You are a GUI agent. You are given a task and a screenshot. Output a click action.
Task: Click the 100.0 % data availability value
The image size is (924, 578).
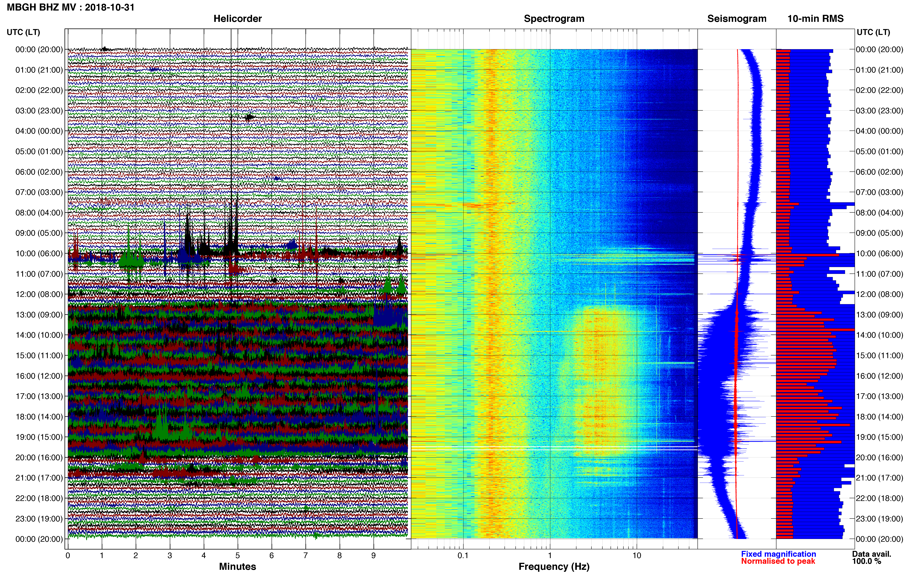866,561
